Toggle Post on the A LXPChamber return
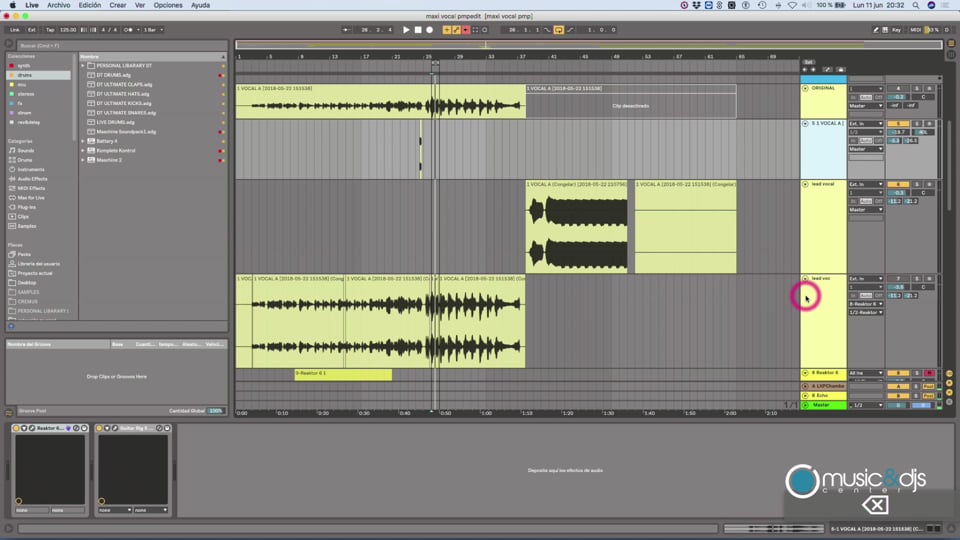The width and height of the screenshot is (960, 540). point(929,386)
